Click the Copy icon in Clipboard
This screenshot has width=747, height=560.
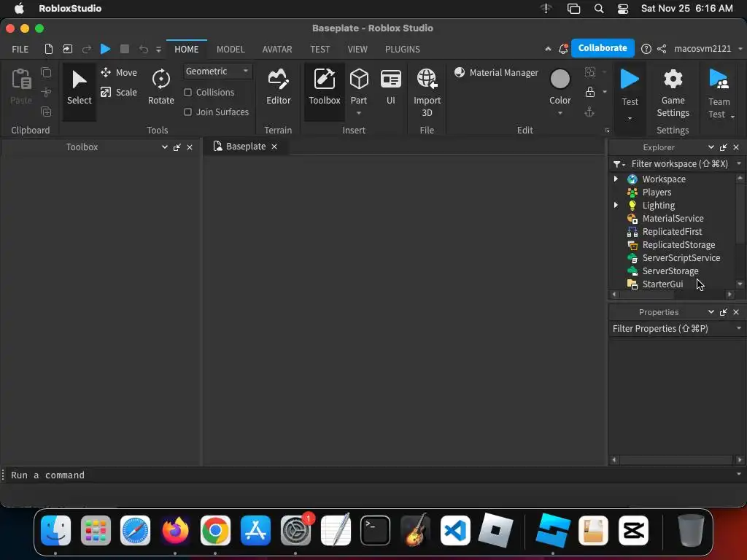[x=46, y=72]
